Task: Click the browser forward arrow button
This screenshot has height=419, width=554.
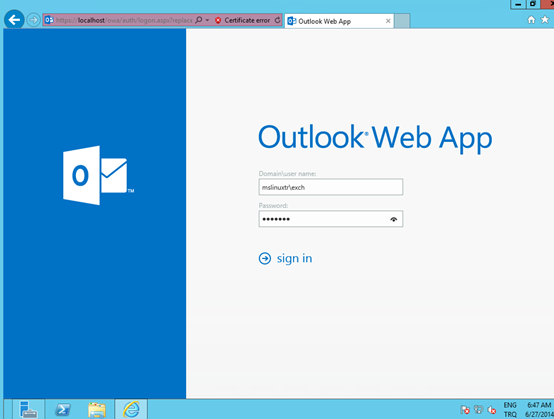Action: (33, 20)
